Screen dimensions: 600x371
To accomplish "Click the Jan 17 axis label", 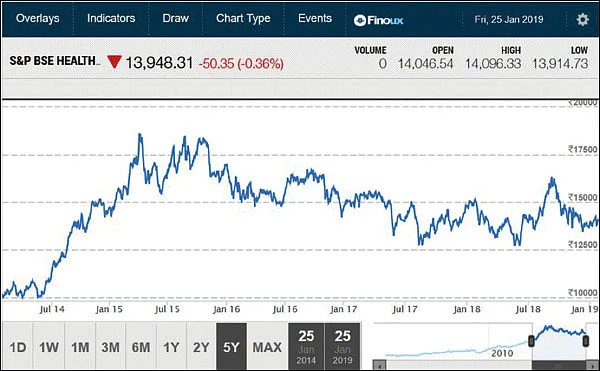I will click(344, 309).
